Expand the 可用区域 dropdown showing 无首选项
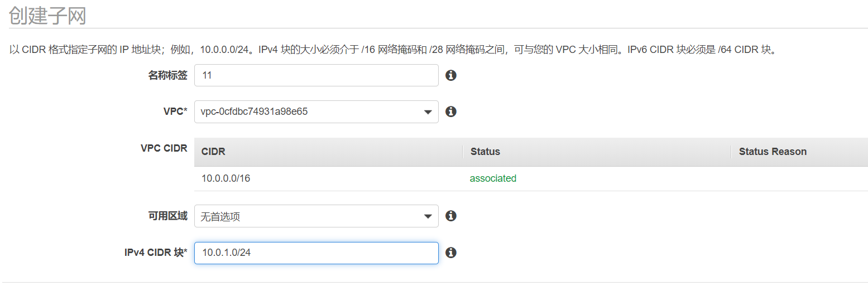The image size is (868, 291). point(316,216)
